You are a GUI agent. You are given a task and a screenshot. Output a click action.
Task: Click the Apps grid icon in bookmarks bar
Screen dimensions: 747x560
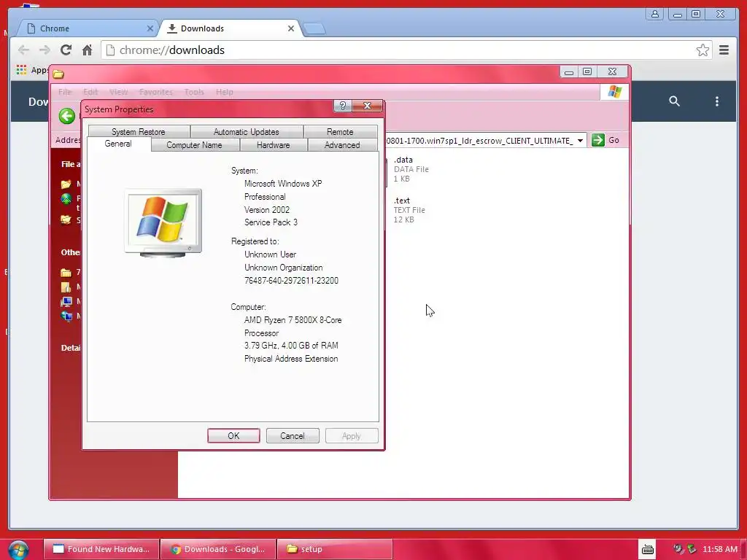pyautogui.click(x=21, y=70)
